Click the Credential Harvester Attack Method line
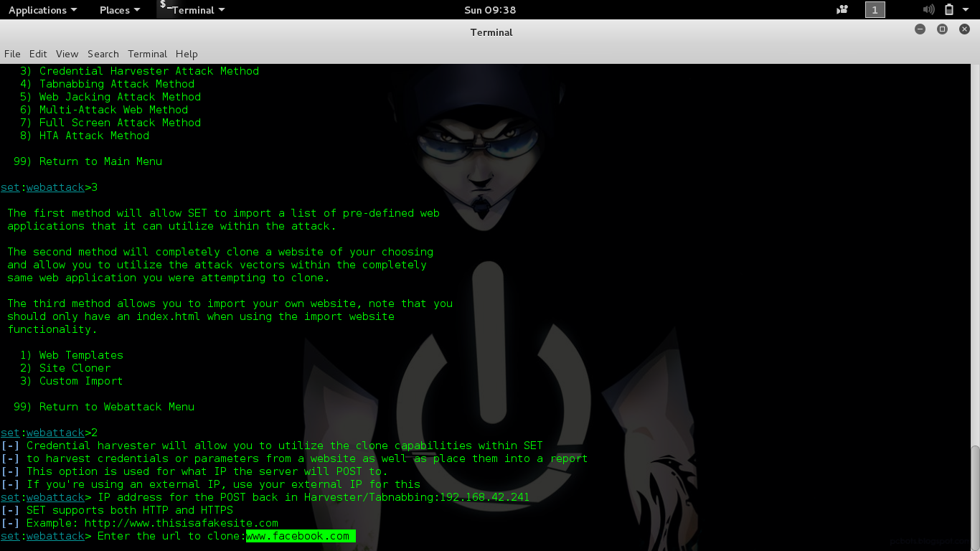The width and height of the screenshot is (980, 551). tap(139, 71)
